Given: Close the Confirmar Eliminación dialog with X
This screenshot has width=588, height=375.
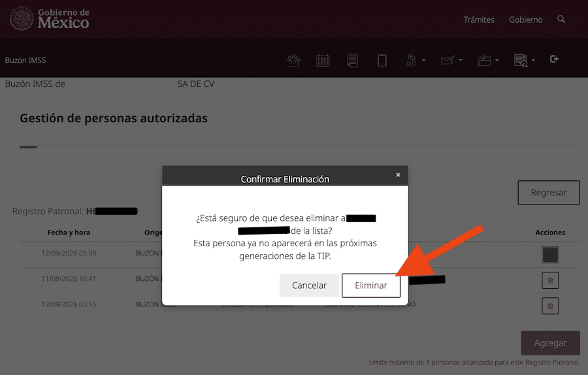Looking at the screenshot, I should tap(398, 174).
